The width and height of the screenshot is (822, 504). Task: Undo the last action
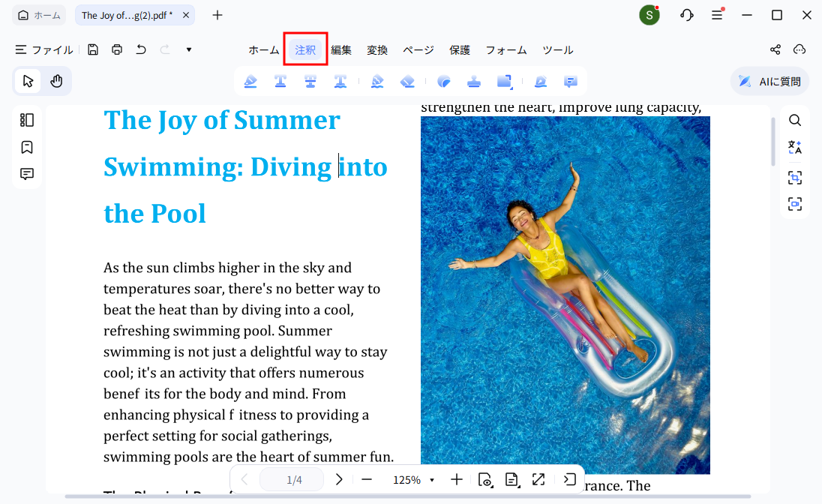point(141,49)
